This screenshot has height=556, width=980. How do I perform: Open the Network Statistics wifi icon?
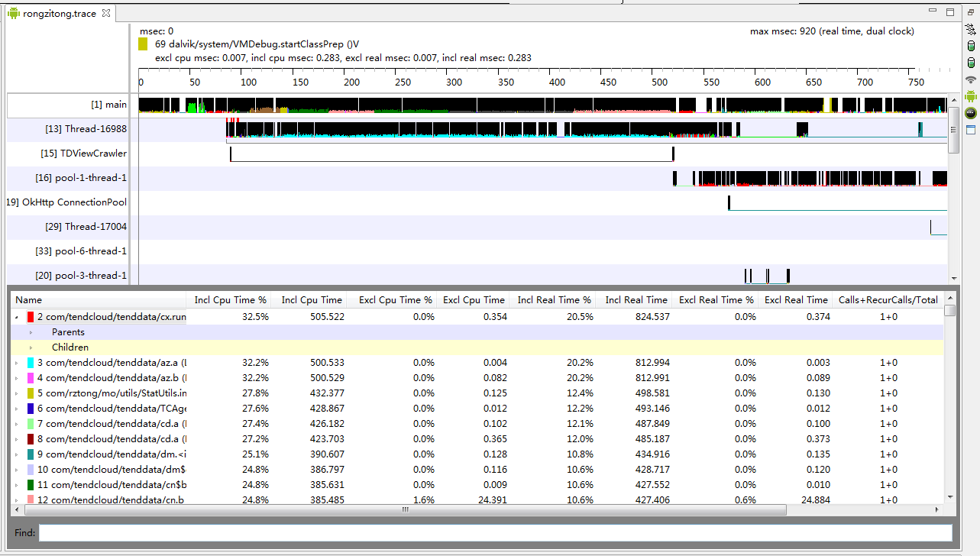click(971, 79)
